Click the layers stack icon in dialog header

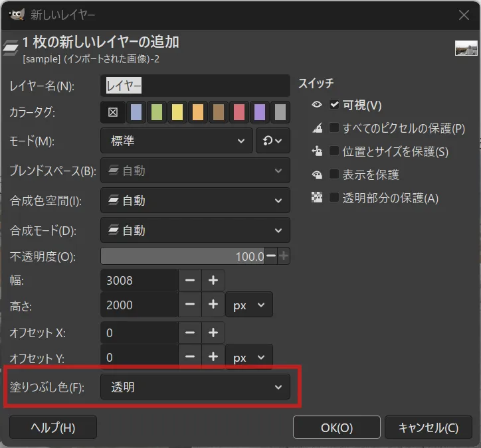(11, 48)
